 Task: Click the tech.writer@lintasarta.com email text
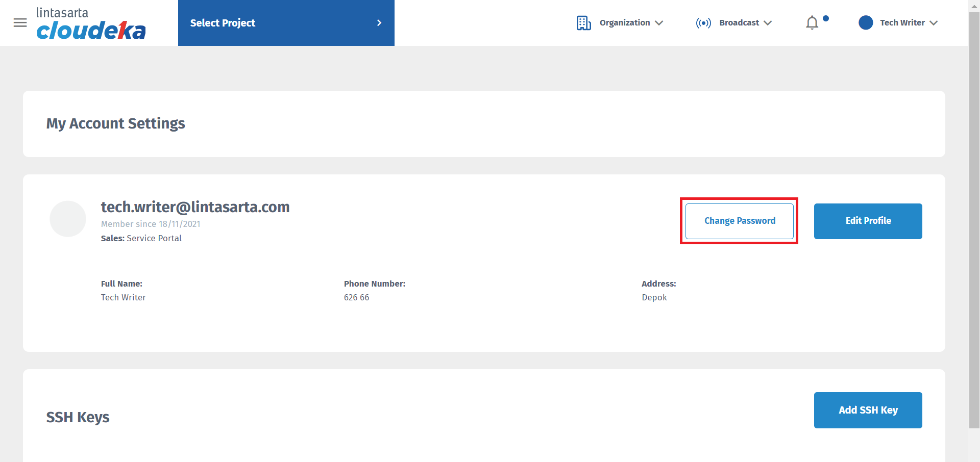coord(195,207)
